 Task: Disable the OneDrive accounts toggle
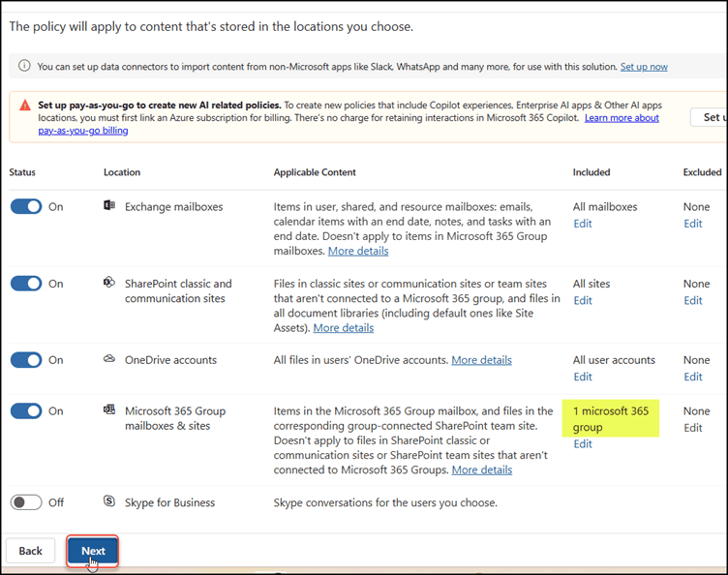pos(26,360)
